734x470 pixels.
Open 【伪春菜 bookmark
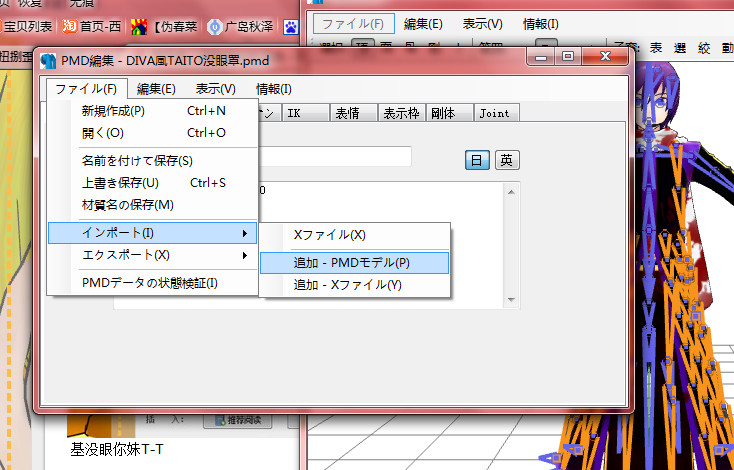(x=175, y=27)
